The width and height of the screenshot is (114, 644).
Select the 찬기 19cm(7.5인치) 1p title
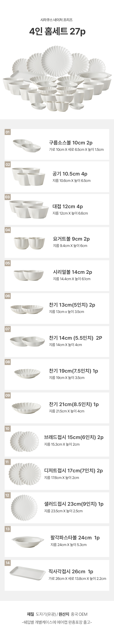[73, 371]
